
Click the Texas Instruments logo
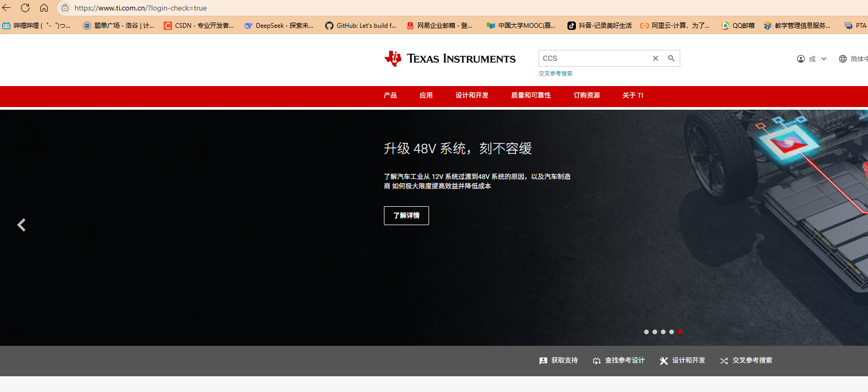click(450, 59)
